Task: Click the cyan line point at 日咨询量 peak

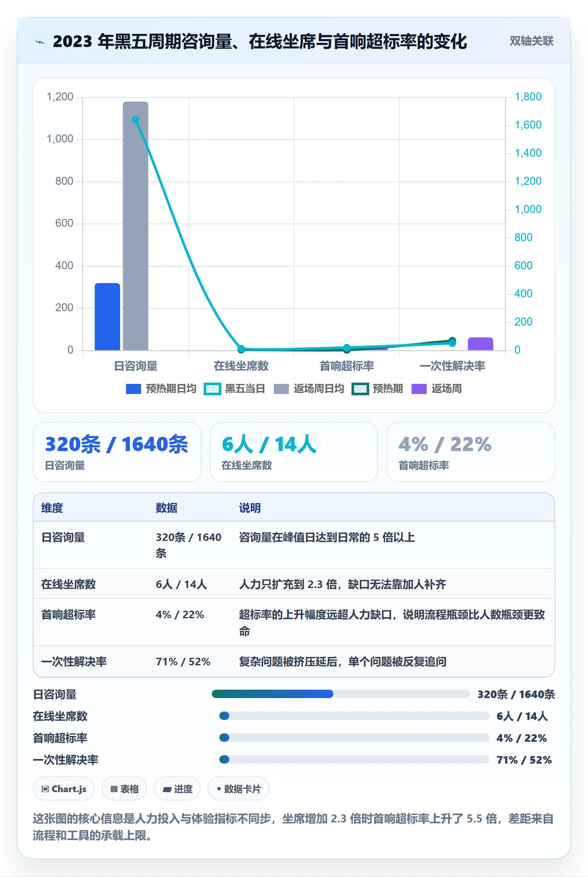Action: (135, 120)
